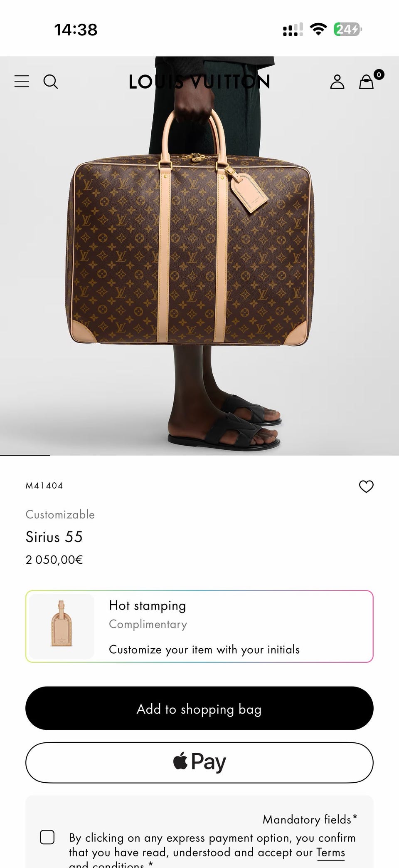
Task: Tap the Louis Vuitton logo
Action: click(x=199, y=82)
